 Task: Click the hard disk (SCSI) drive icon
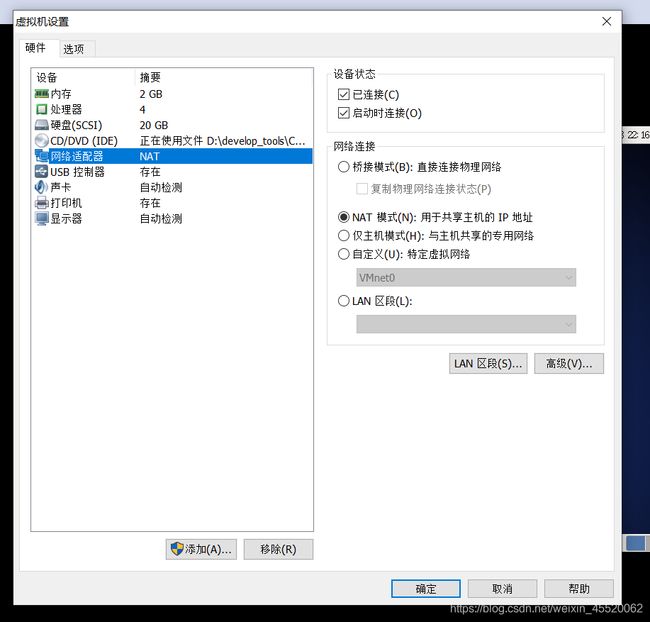tap(41, 125)
